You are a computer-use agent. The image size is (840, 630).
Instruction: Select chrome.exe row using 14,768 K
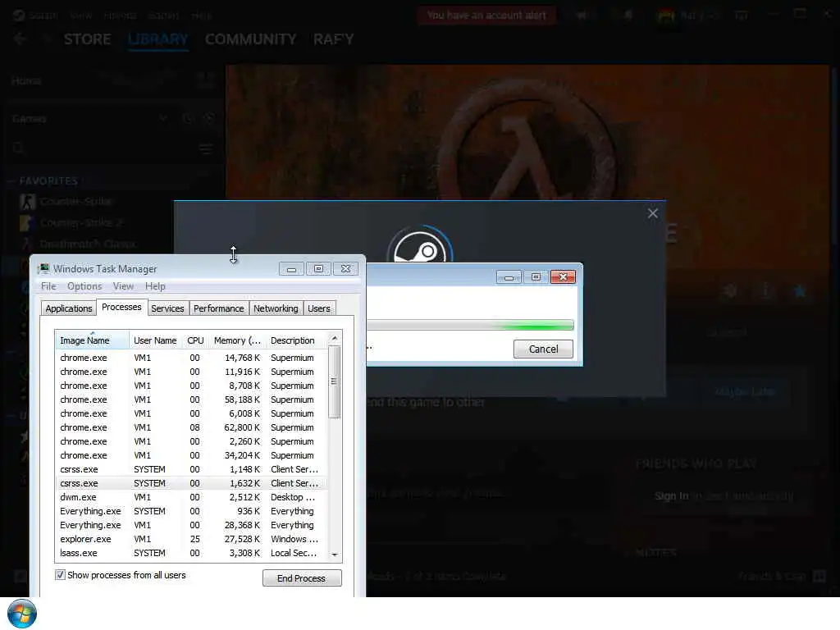pyautogui.click(x=191, y=358)
